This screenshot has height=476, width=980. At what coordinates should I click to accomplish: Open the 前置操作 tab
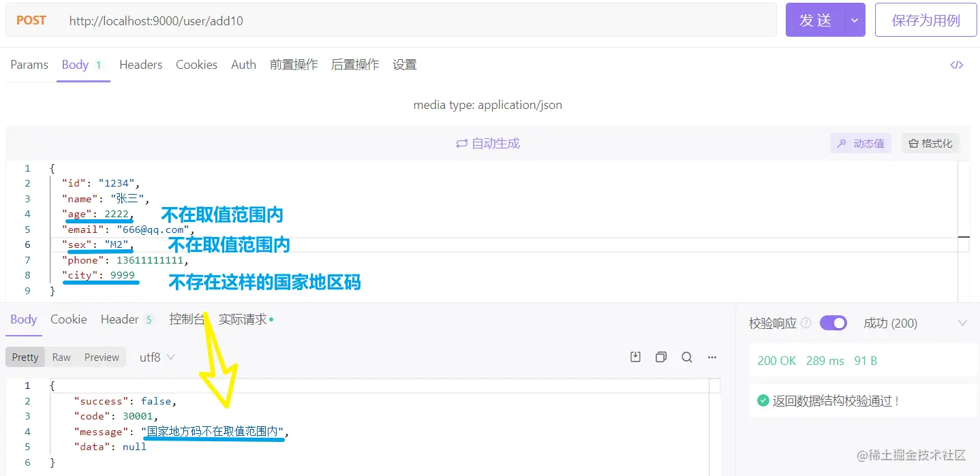294,65
